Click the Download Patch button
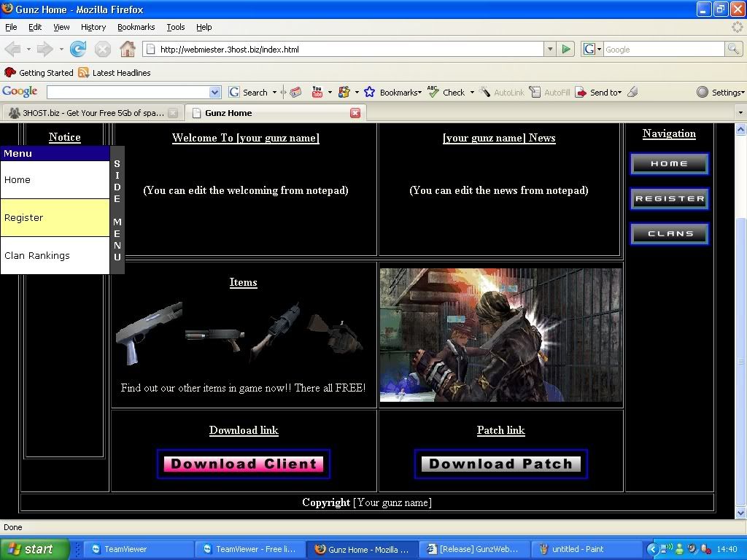 point(500,464)
